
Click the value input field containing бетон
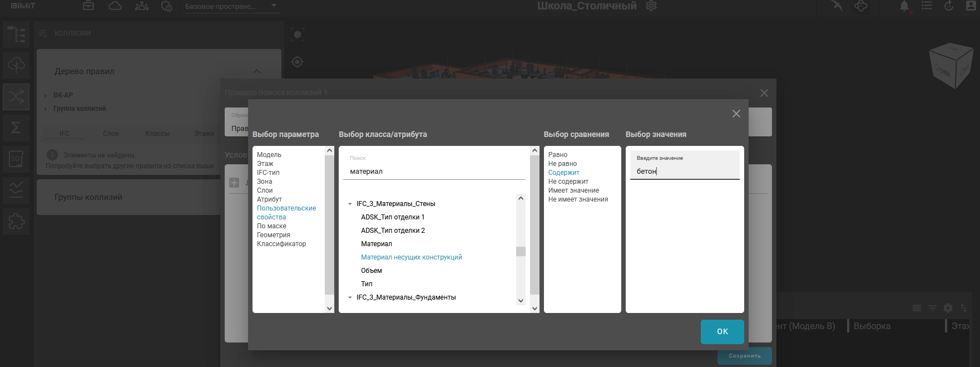684,171
